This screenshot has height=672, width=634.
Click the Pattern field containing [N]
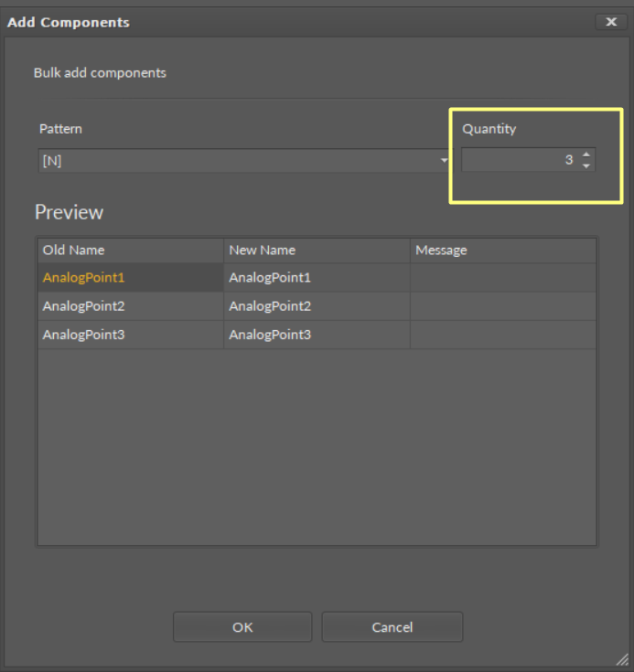[238, 161]
